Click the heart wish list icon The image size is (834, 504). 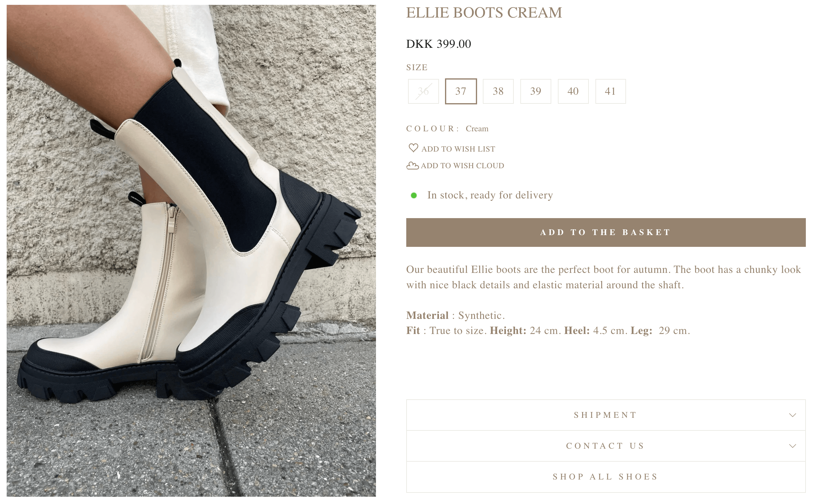(413, 148)
